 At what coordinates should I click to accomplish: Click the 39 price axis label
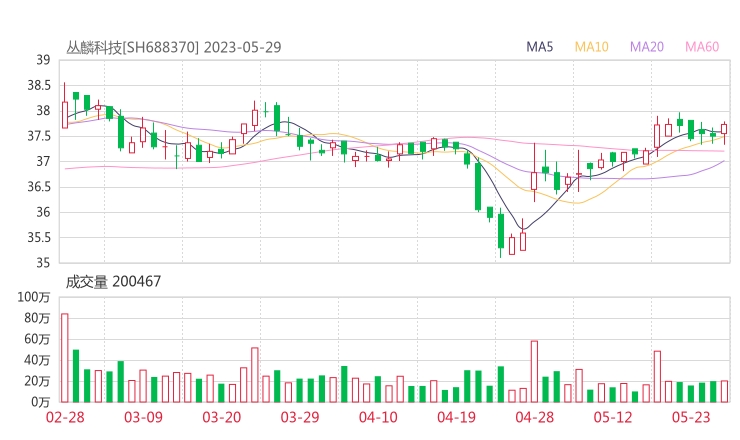43,60
